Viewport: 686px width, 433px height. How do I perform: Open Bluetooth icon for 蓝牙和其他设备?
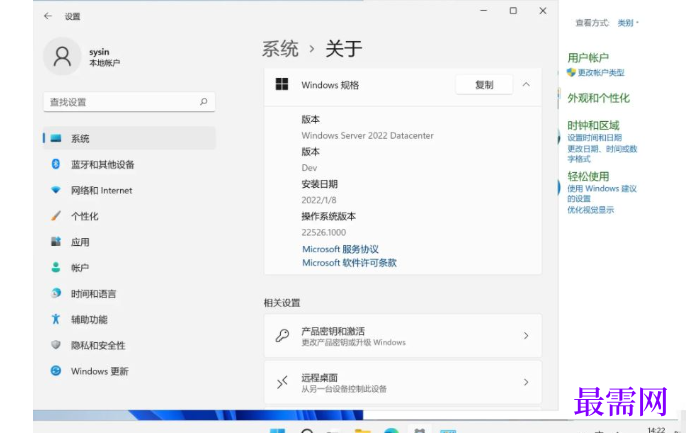[56, 164]
